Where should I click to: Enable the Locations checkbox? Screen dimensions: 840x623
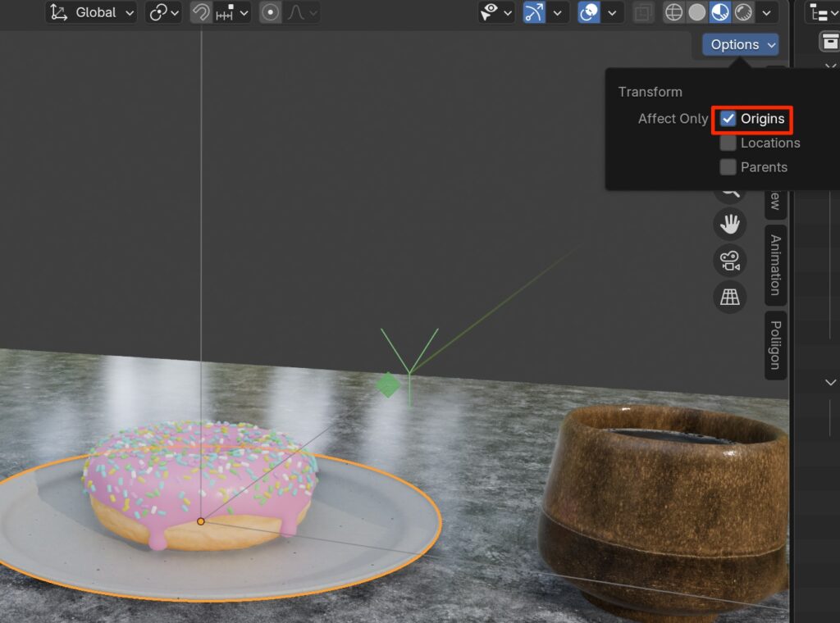click(728, 143)
